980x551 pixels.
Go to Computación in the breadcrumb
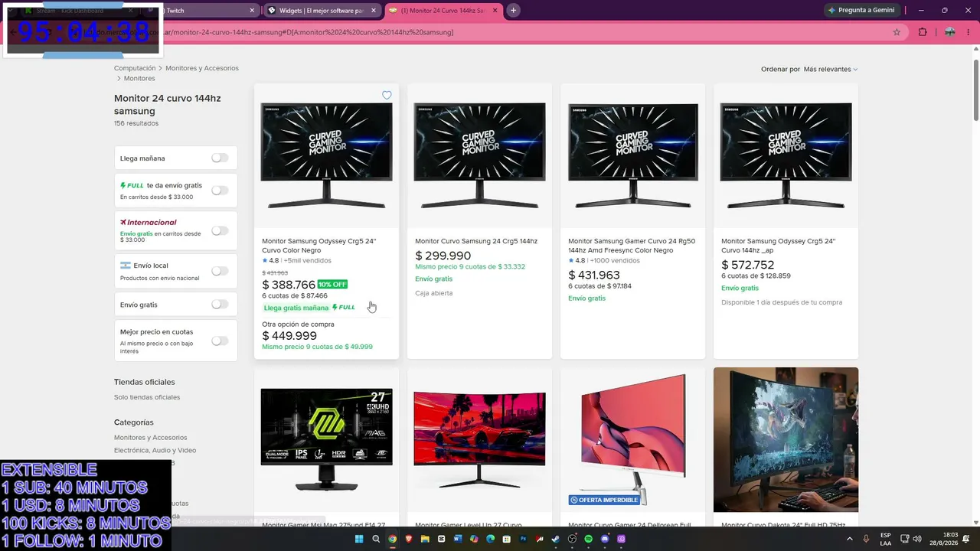[135, 68]
